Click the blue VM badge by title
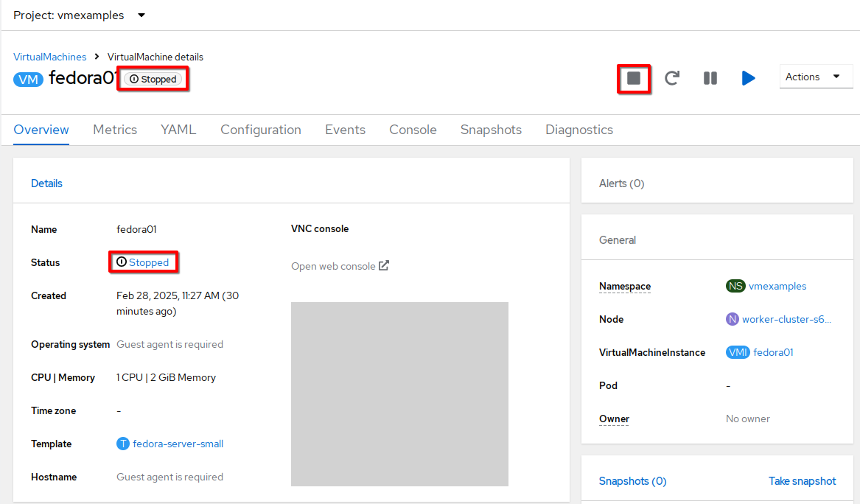This screenshot has height=504, width=860. [x=29, y=80]
